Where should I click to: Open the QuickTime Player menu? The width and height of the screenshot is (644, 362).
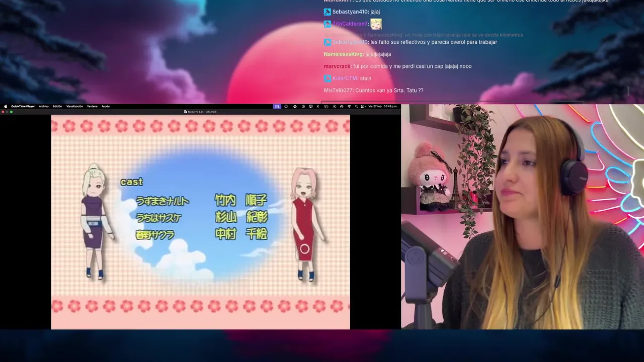click(x=23, y=106)
